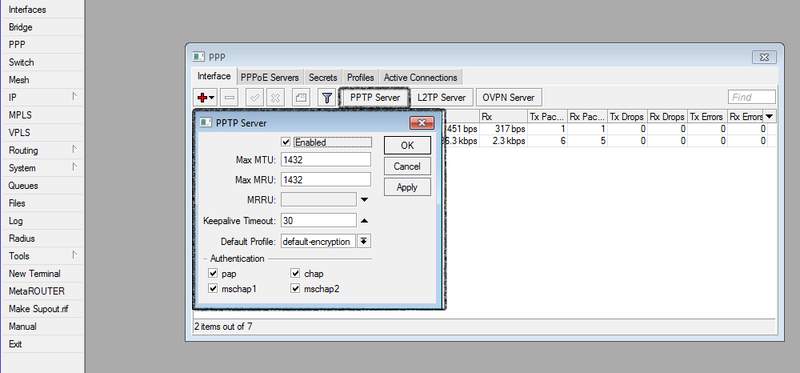Toggle the Enabled checkbox
This screenshot has height=373, width=800.
click(x=286, y=142)
